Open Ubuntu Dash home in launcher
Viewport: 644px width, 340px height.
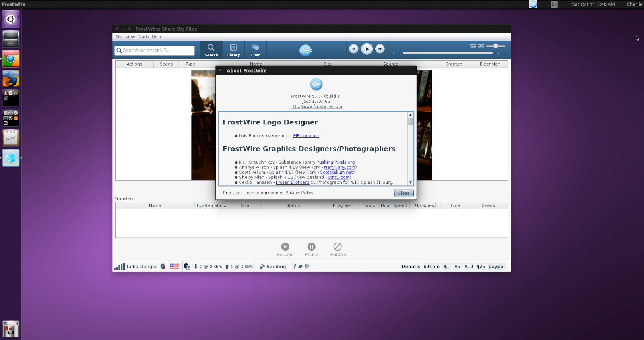[x=11, y=19]
